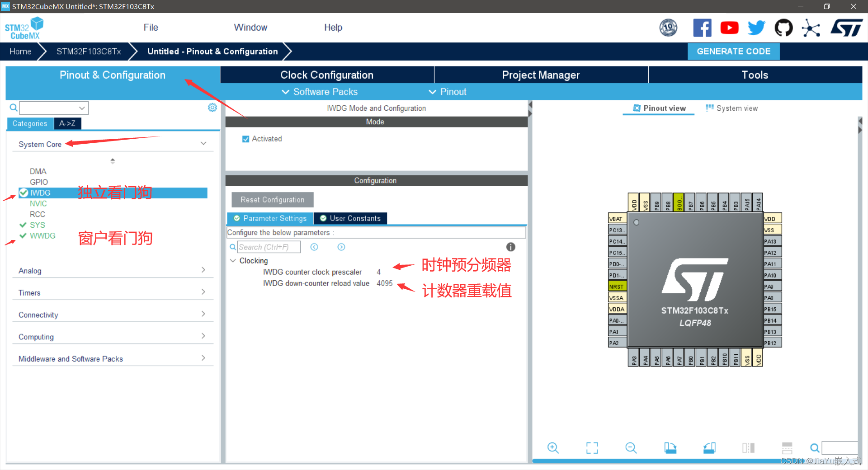The height and width of the screenshot is (470, 868).
Task: Open the Help menu
Action: click(x=333, y=28)
